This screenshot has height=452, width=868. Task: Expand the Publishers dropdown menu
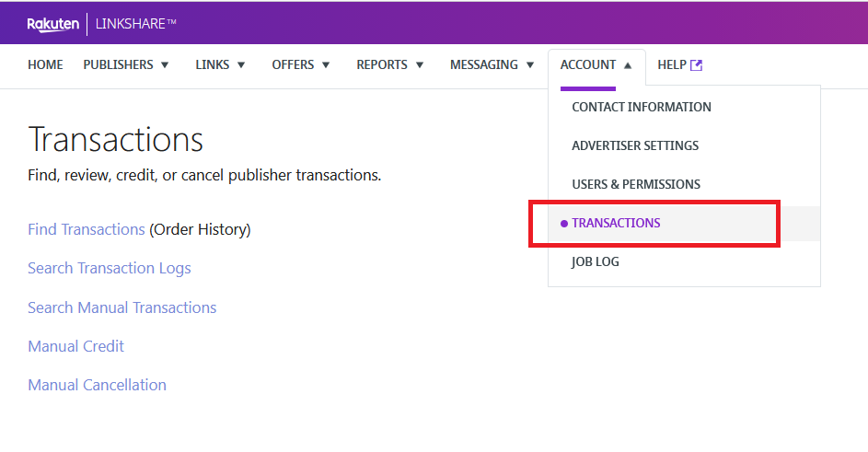click(x=126, y=65)
